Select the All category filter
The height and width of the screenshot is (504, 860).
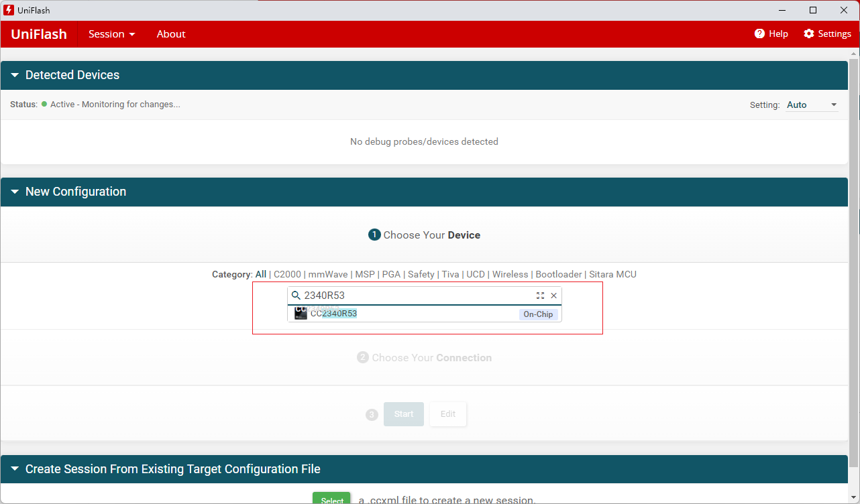click(x=261, y=274)
